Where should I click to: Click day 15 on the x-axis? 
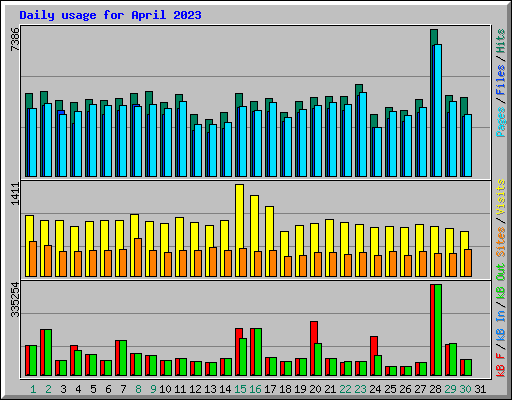(240, 389)
